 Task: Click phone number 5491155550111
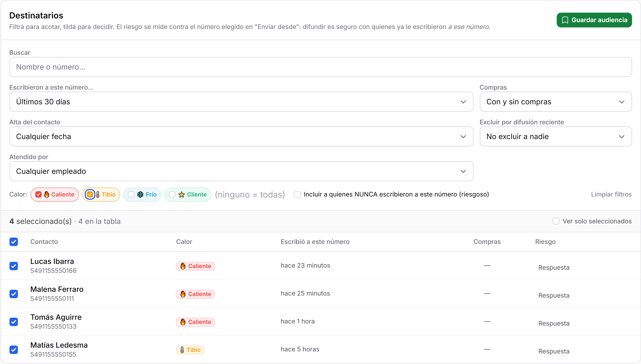pos(52,299)
